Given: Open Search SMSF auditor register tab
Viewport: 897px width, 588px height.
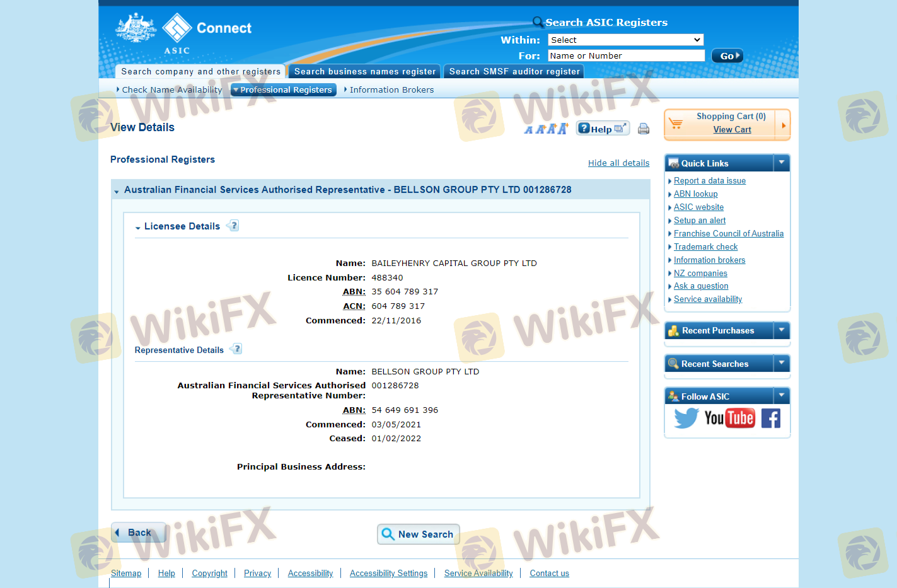Looking at the screenshot, I should coord(514,72).
